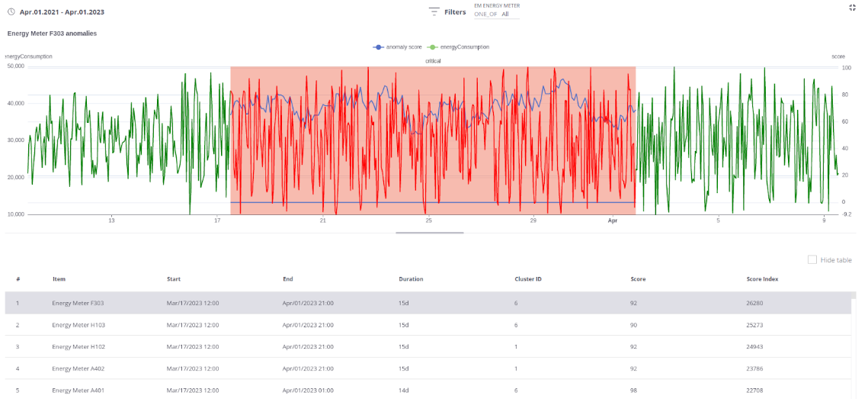Click score index value 22708

[x=754, y=390]
